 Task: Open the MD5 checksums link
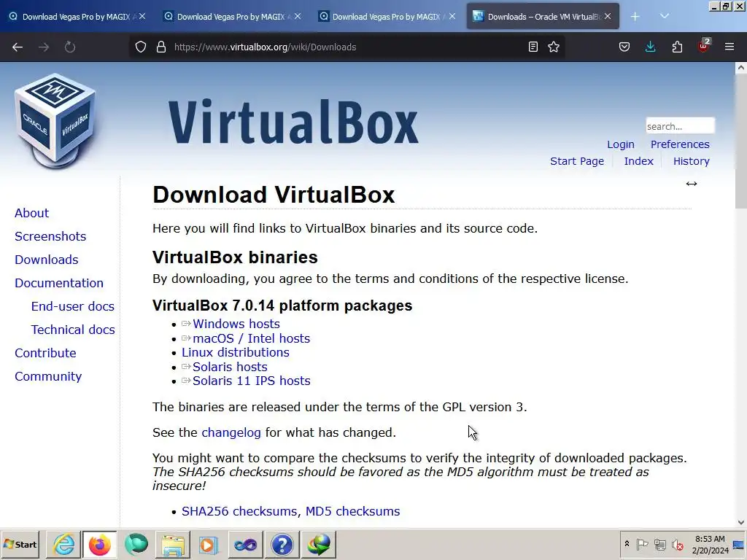click(352, 511)
